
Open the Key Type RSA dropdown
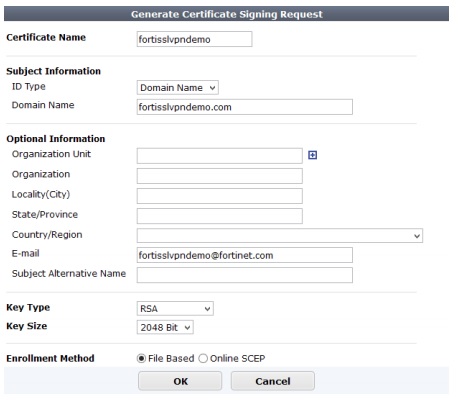[175, 308]
